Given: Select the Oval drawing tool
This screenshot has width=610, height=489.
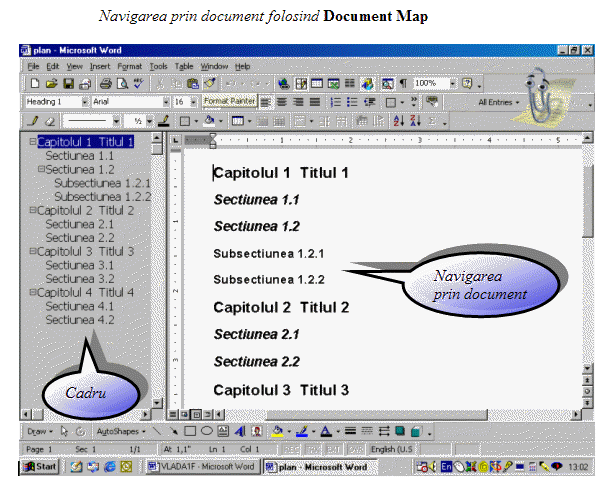Looking at the screenshot, I should pyautogui.click(x=207, y=431).
